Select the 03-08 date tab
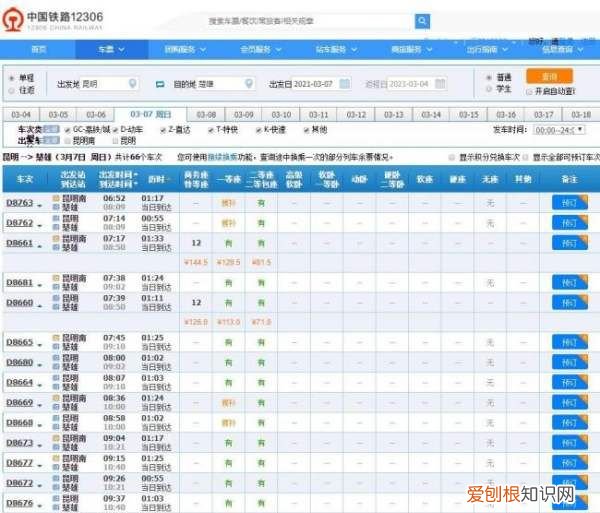 pyautogui.click(x=206, y=115)
